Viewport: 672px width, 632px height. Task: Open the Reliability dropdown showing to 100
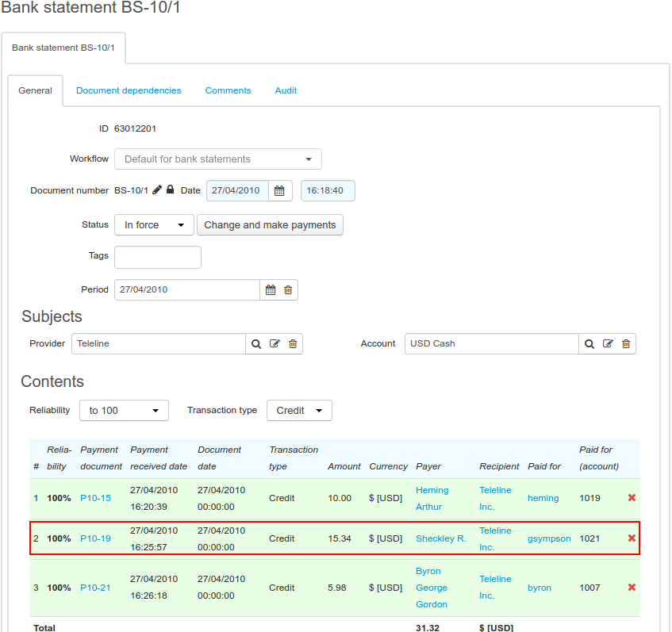coord(124,411)
